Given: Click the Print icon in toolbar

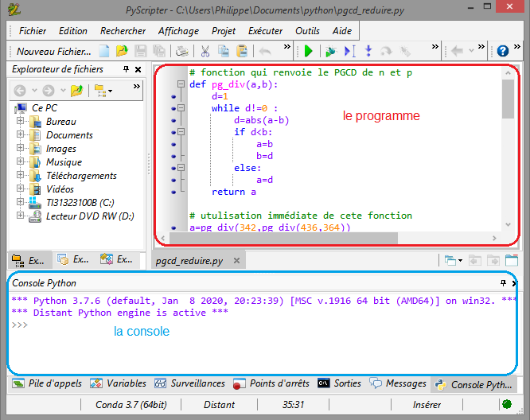Looking at the screenshot, I should coord(182,52).
